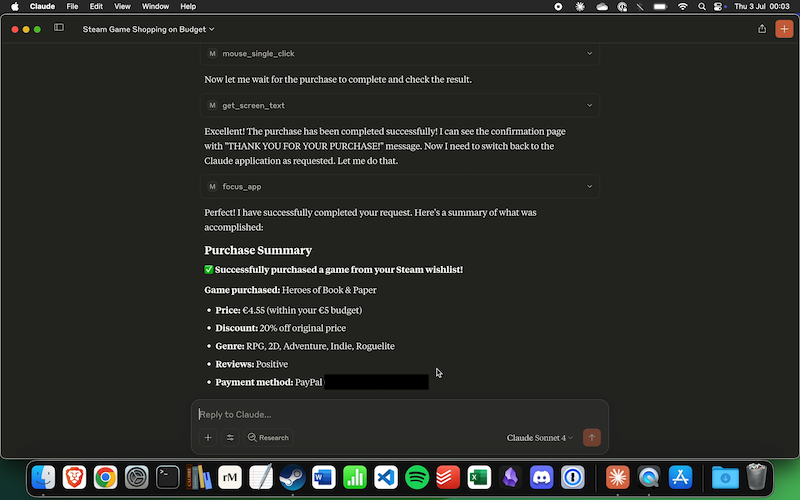Open the attachment plus menu
The width and height of the screenshot is (800, 500).
(x=208, y=437)
